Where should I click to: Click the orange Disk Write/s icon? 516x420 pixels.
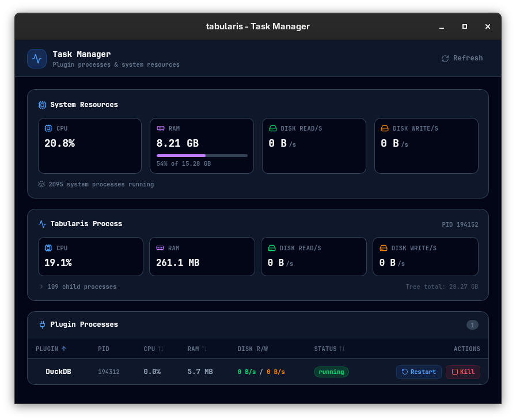384,128
